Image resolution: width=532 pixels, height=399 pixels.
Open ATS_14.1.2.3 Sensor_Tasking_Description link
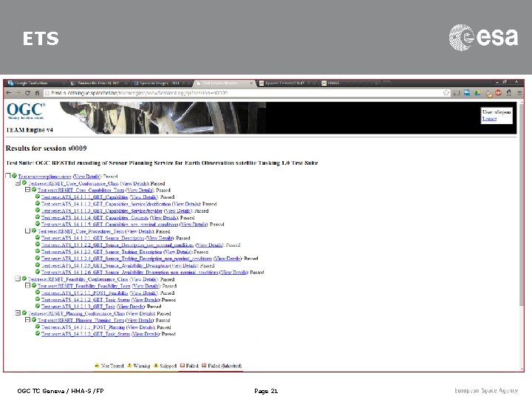101,252
